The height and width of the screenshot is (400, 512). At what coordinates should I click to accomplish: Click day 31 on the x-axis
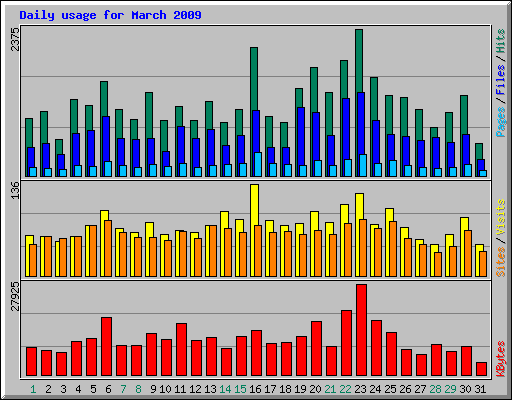coord(480,389)
